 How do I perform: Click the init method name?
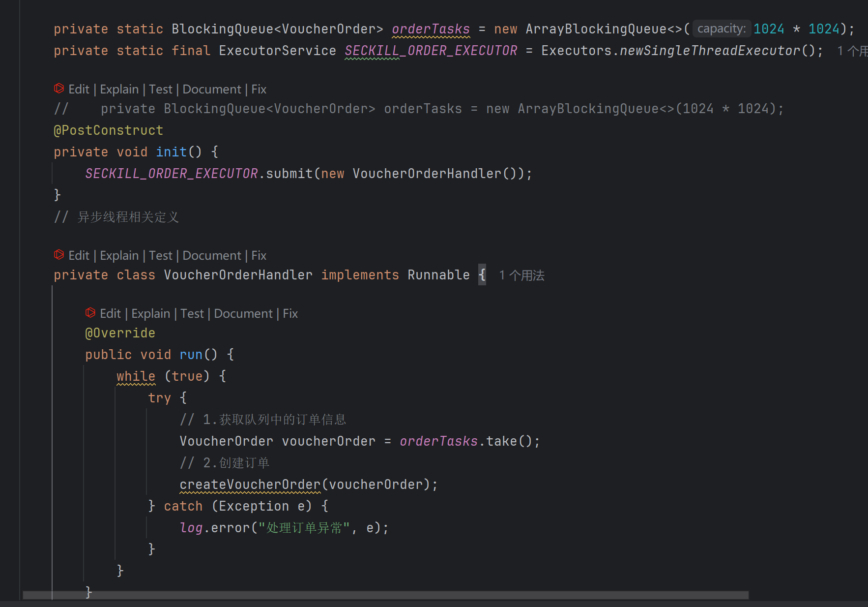click(172, 152)
